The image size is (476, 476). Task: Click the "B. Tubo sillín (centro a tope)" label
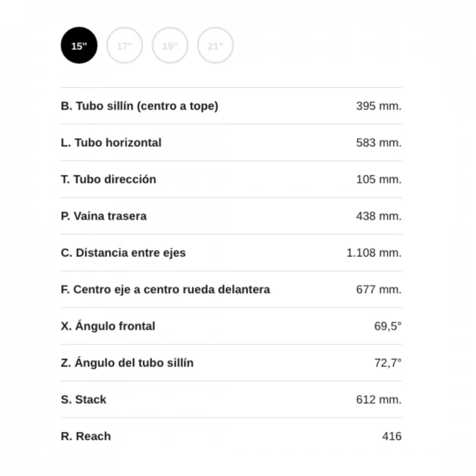[139, 106]
